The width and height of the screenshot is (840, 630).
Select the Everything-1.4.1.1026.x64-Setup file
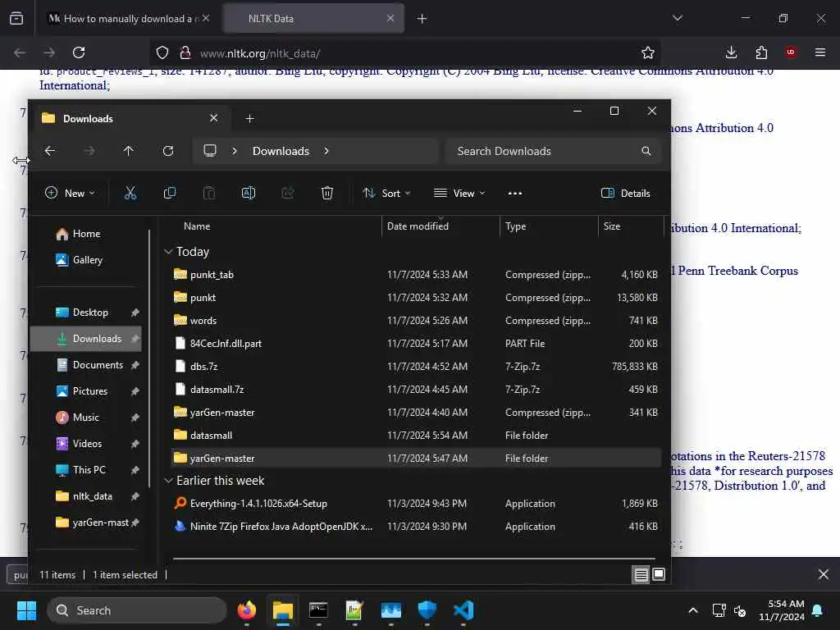(x=416, y=504)
